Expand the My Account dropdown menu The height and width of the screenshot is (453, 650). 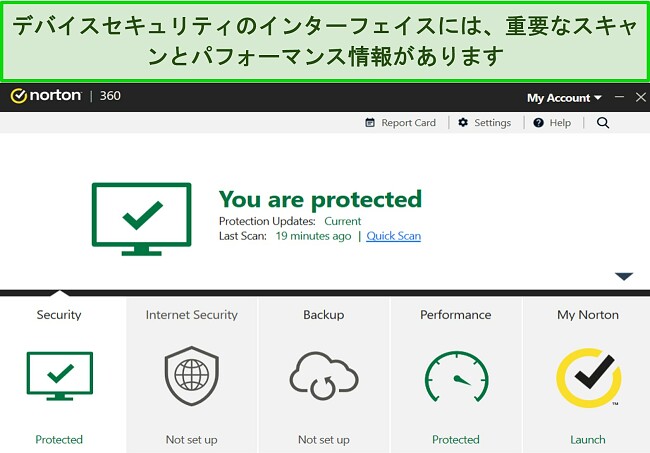click(x=564, y=98)
